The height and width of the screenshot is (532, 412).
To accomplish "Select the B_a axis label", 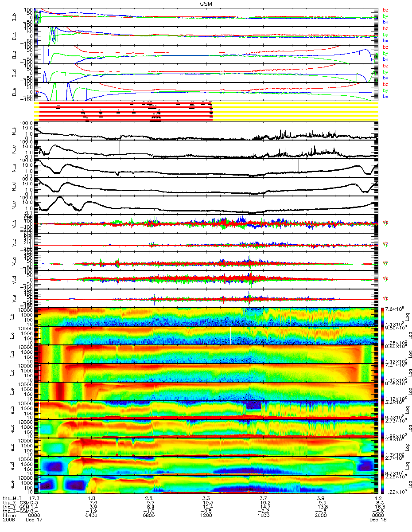I will tap(13, 55).
